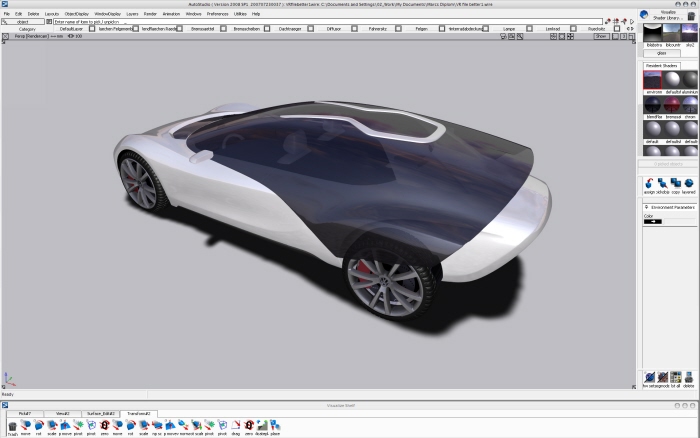The height and width of the screenshot is (438, 700).
Task: Click the layered shader icon
Action: click(x=689, y=184)
